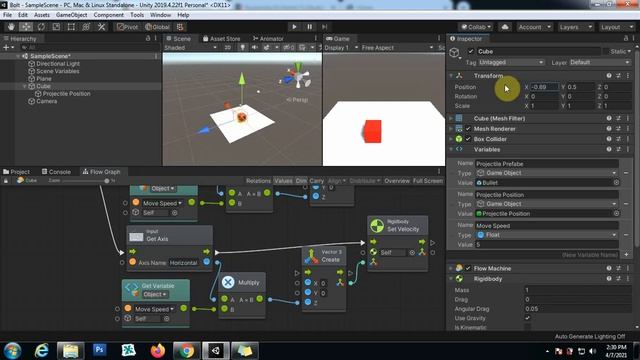Select the Rotate tool in the toolbar
This screenshot has height=360, width=640.
click(x=41, y=27)
